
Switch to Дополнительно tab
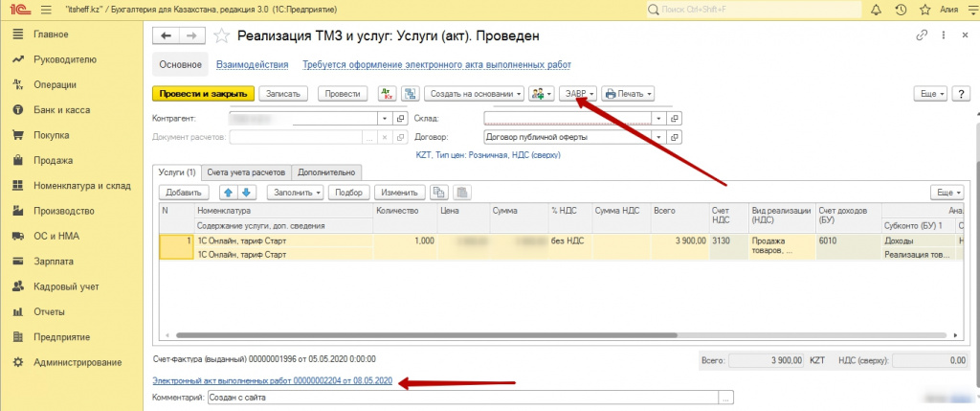click(326, 172)
